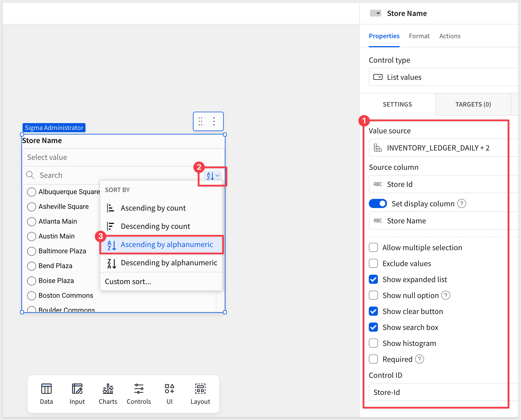
Task: Uncheck Show search box
Action: (373, 327)
